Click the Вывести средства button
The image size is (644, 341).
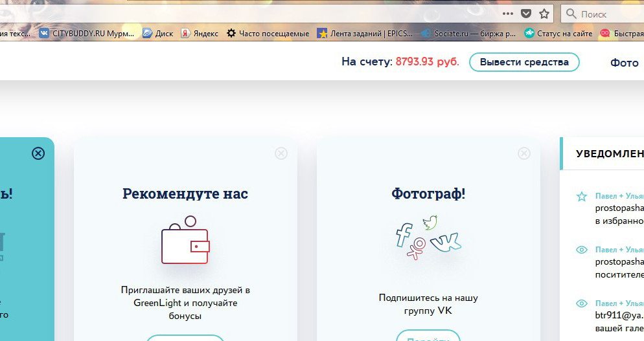524,62
